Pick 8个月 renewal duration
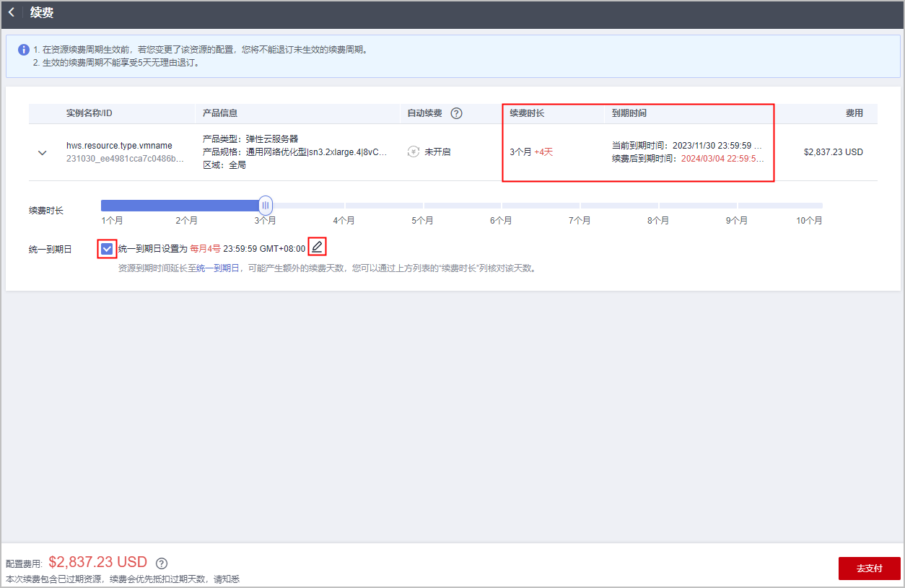This screenshot has width=905, height=588. [x=658, y=220]
